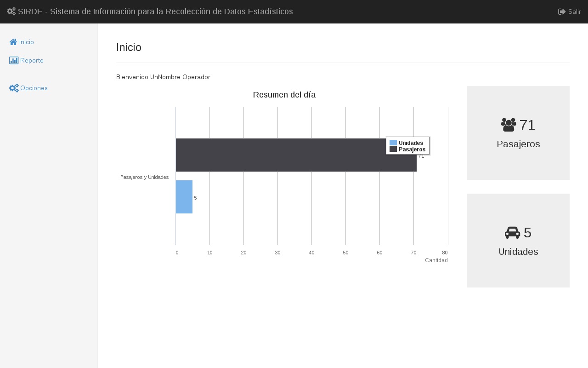Click the dark Pasajeros legend swatch

[x=393, y=149]
